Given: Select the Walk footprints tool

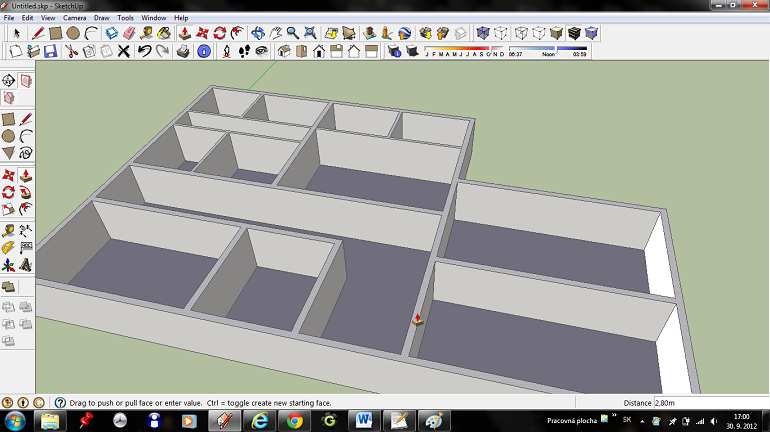Looking at the screenshot, I should pyautogui.click(x=244, y=51).
